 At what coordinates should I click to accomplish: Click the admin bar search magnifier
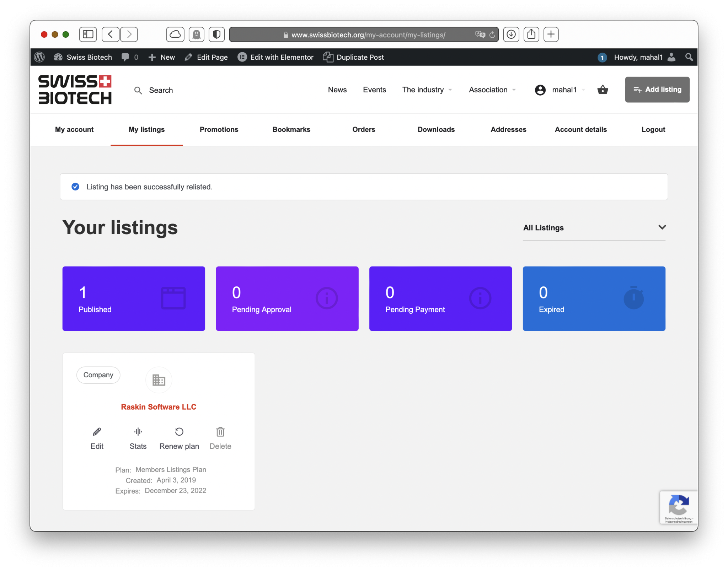pyautogui.click(x=689, y=57)
